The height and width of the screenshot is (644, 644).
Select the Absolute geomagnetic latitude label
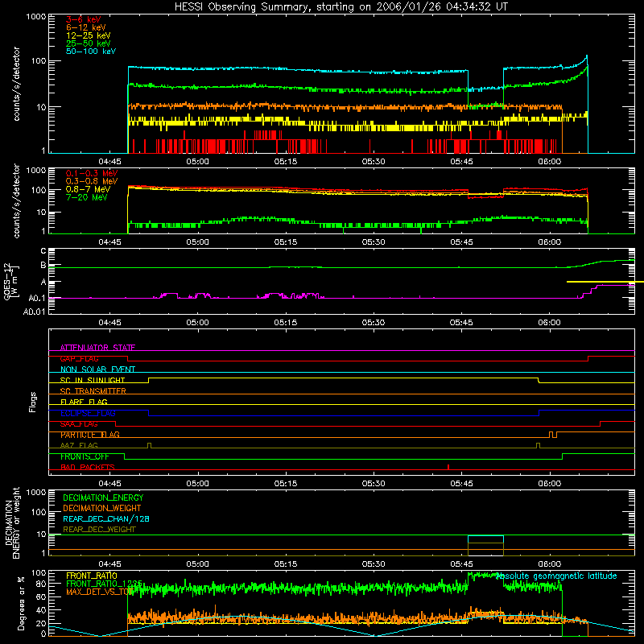tap(556, 576)
